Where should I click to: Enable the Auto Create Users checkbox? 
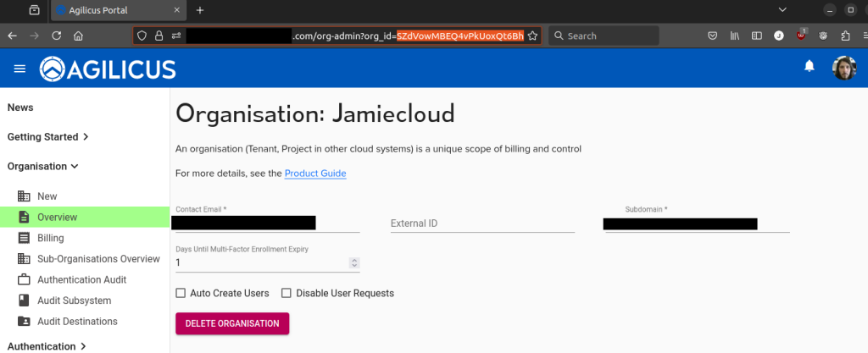(x=181, y=294)
